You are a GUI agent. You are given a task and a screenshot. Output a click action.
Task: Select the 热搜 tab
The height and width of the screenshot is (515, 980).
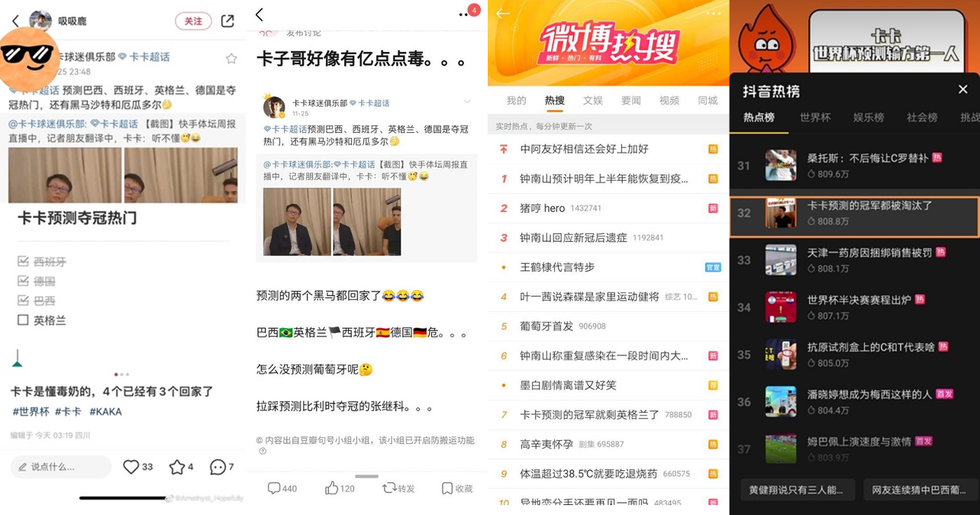click(x=555, y=101)
